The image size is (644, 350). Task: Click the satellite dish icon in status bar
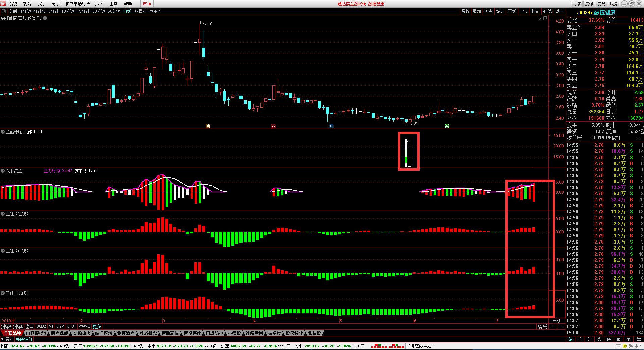point(630,346)
